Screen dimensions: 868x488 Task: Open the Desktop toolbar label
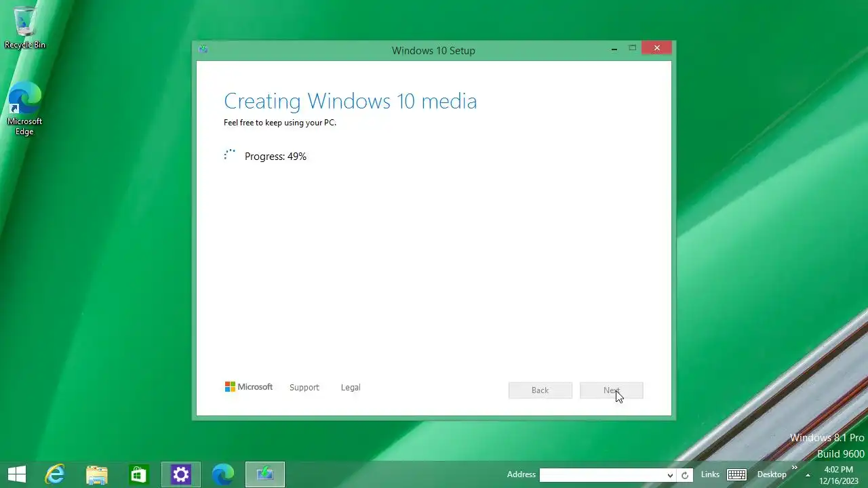tap(772, 474)
